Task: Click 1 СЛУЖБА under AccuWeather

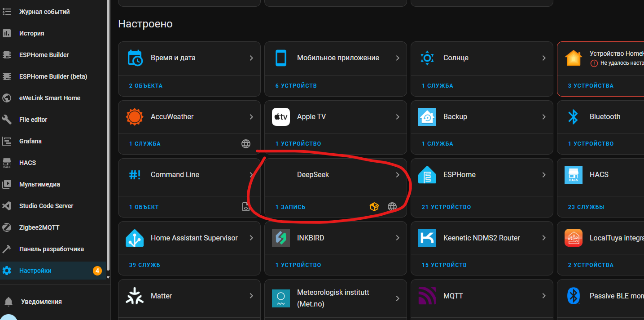Action: click(x=145, y=144)
